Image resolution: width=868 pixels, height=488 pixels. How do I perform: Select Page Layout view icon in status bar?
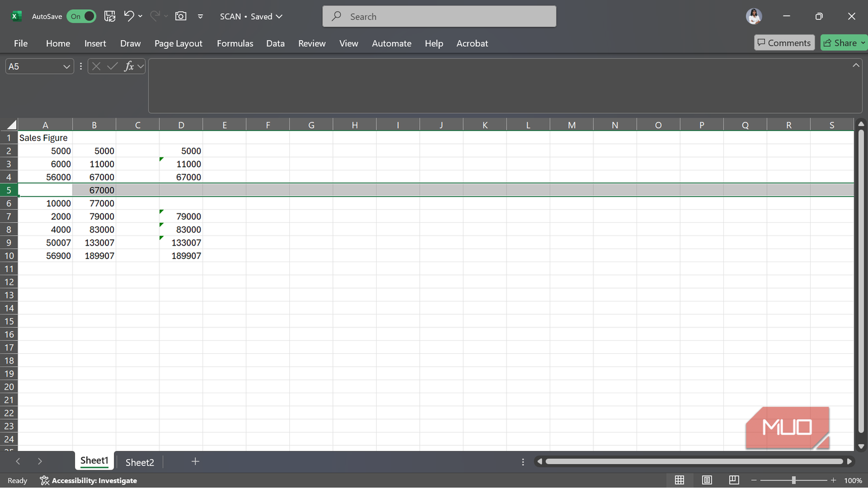tap(707, 480)
